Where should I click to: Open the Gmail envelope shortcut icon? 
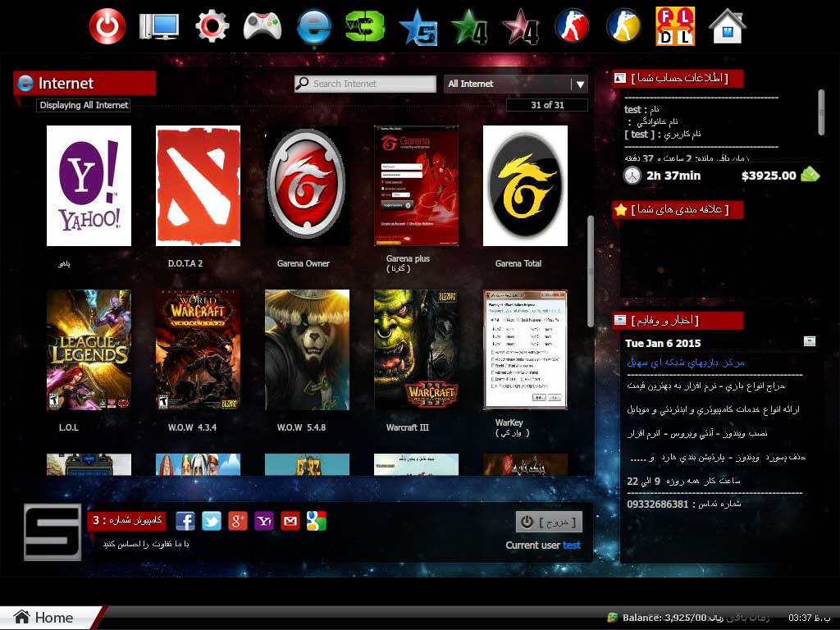[290, 521]
